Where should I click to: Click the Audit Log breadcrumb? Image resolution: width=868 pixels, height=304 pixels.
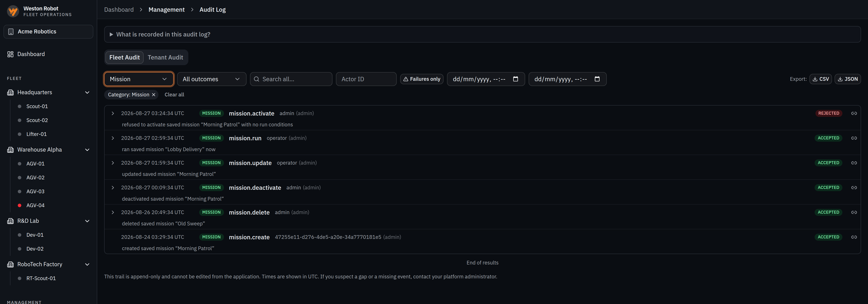pyautogui.click(x=213, y=10)
